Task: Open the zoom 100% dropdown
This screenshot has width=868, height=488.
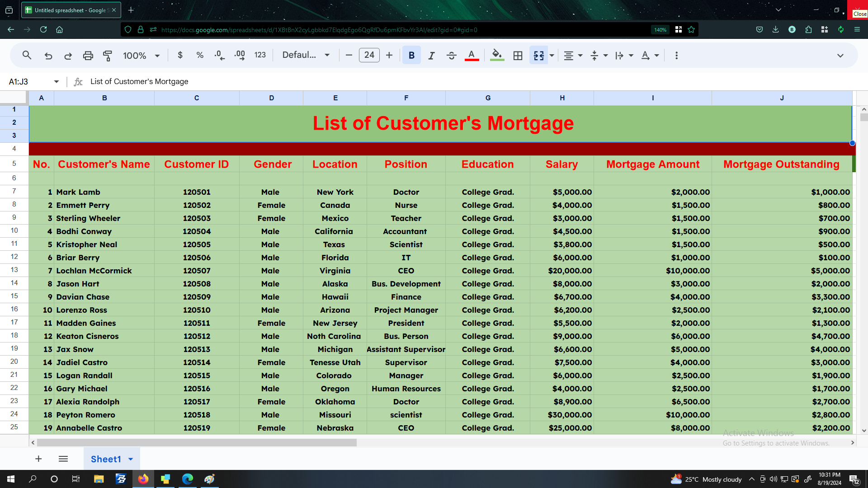Action: coord(141,56)
